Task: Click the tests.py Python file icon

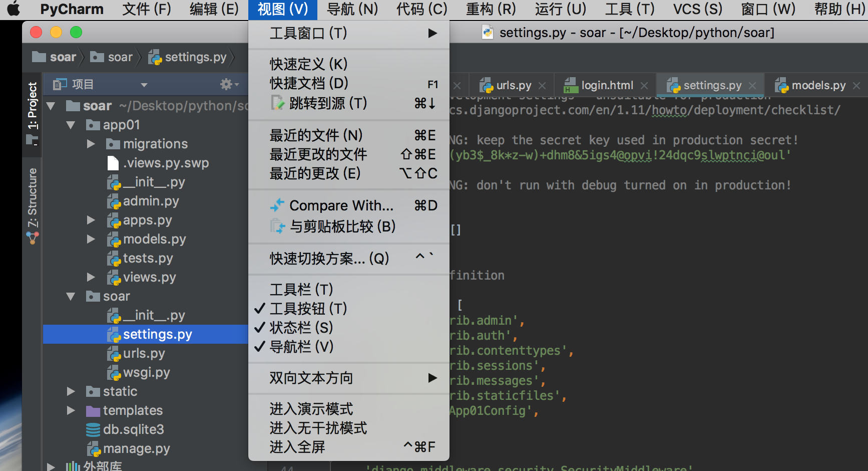Action: point(114,259)
